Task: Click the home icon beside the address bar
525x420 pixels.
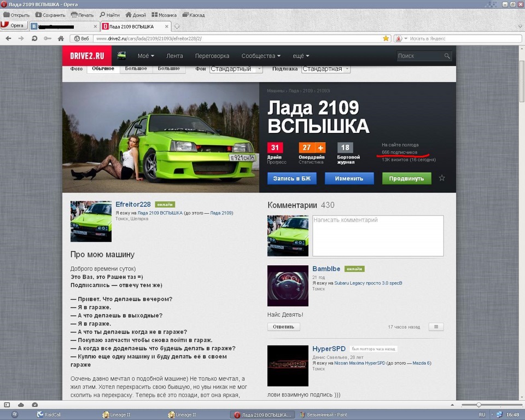Action: 61,38
